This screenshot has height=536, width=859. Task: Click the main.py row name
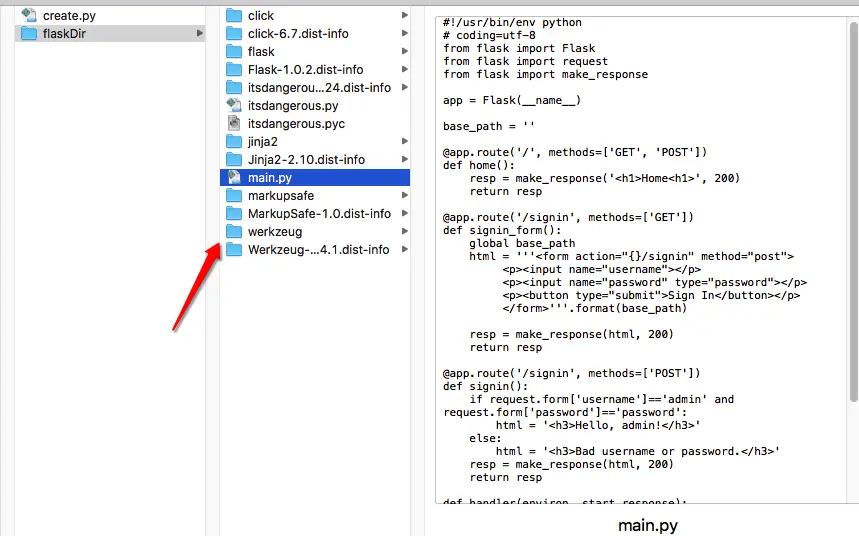pos(270,178)
